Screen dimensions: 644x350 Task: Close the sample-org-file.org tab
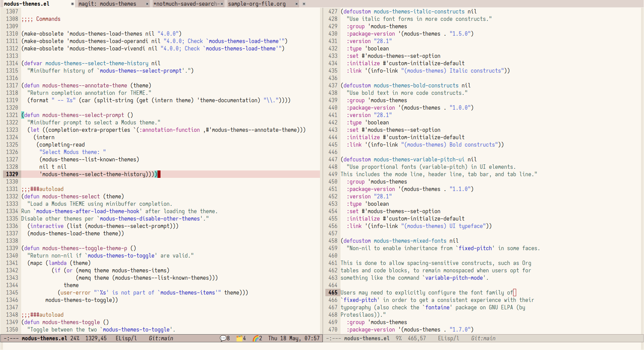(296, 4)
